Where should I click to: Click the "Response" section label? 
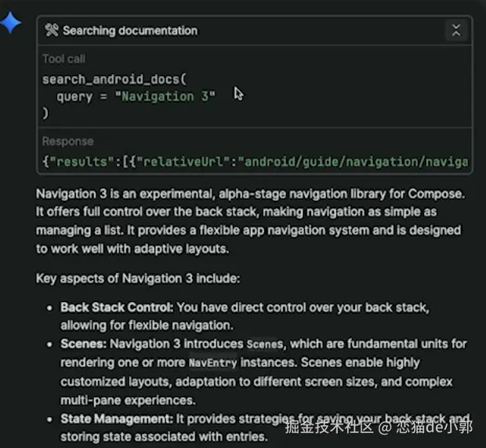pos(67,141)
